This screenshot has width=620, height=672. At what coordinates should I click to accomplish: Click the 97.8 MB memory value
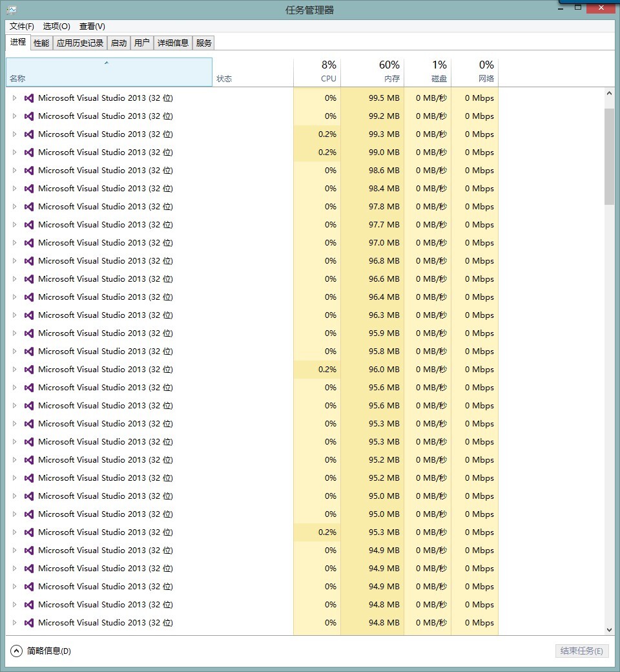pyautogui.click(x=384, y=207)
